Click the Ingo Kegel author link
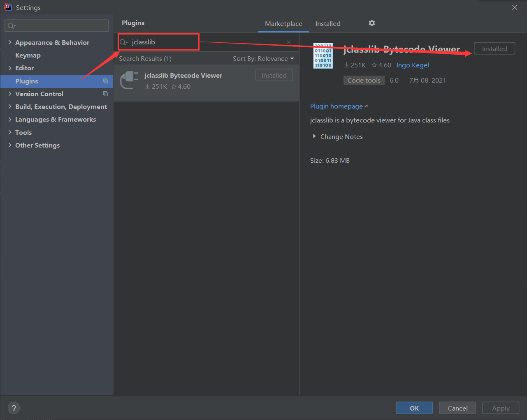The image size is (527, 420). coord(413,65)
